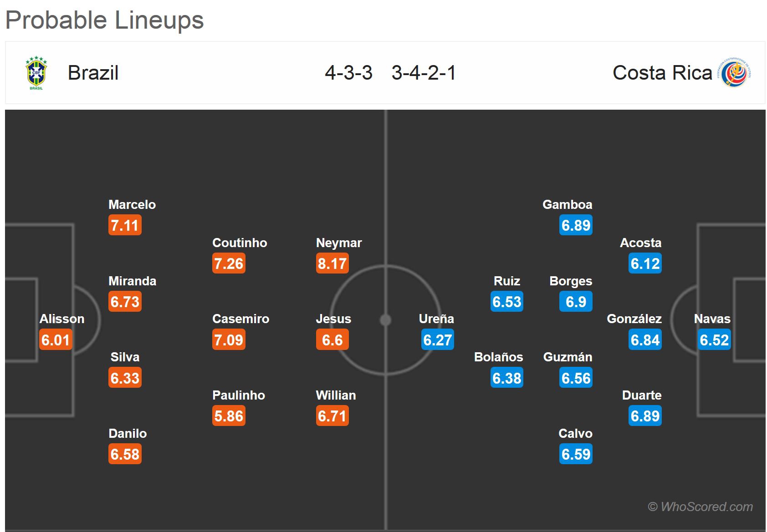Click Ureña's 6.27 rating badge
The height and width of the screenshot is (532, 767).
[x=437, y=340]
